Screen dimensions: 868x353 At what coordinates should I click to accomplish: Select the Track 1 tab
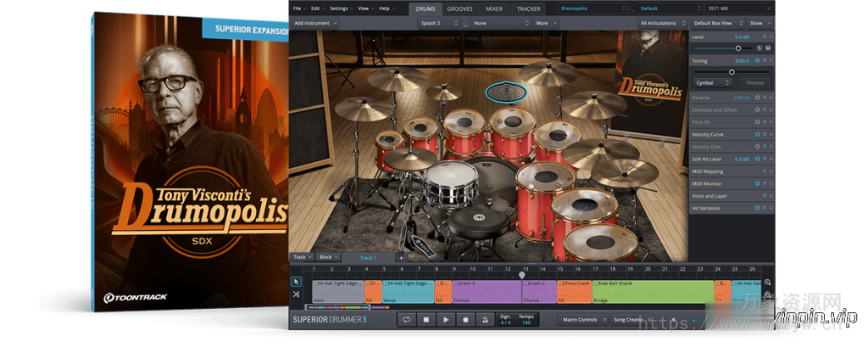(x=368, y=258)
